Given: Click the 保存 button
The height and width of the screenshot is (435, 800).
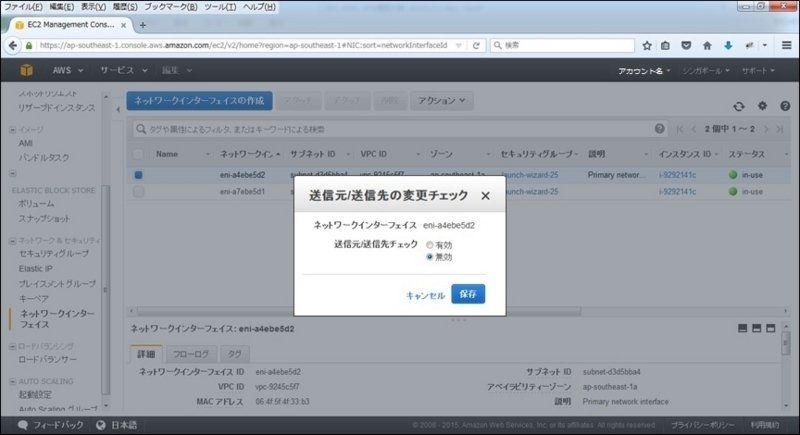Looking at the screenshot, I should (468, 294).
